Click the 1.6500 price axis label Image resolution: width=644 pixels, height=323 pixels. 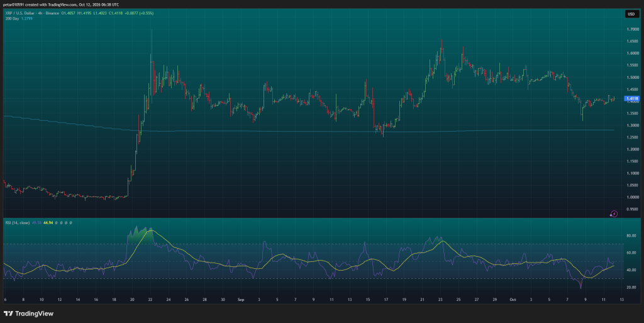633,41
